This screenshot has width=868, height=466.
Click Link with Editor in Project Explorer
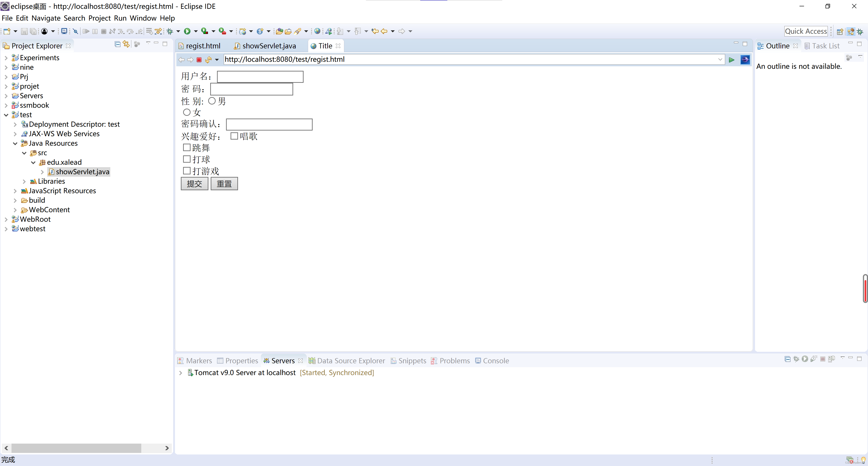(x=126, y=44)
